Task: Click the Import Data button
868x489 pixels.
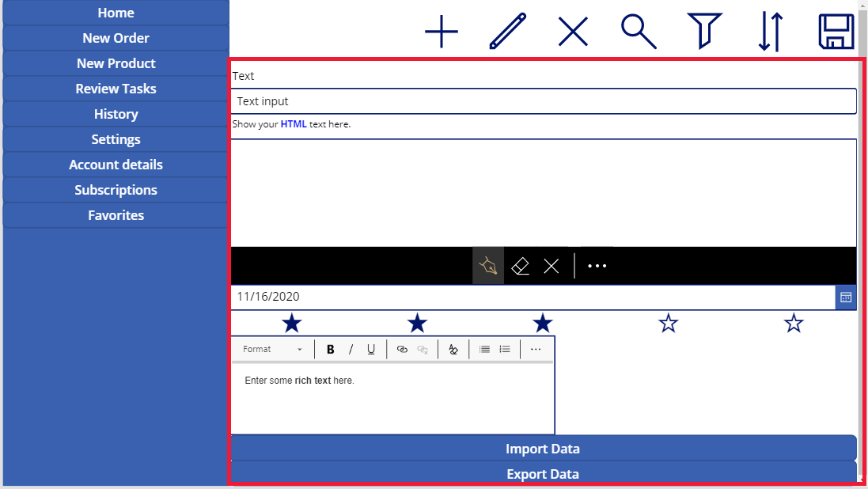Action: click(x=543, y=448)
